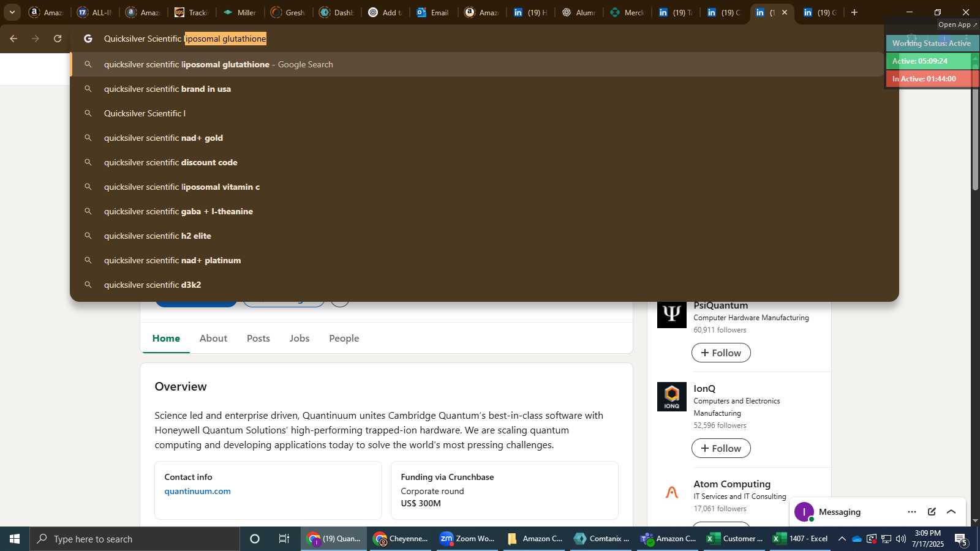Switch to the Email tab
Viewport: 980px width, 551px height.
[433, 12]
